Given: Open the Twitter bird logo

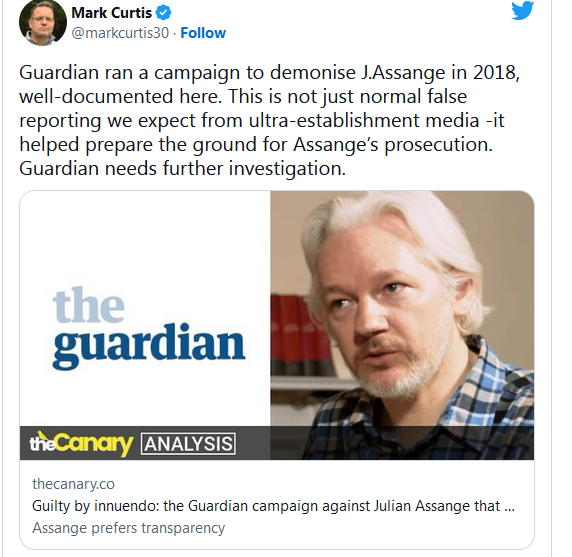Looking at the screenshot, I should 522,11.
